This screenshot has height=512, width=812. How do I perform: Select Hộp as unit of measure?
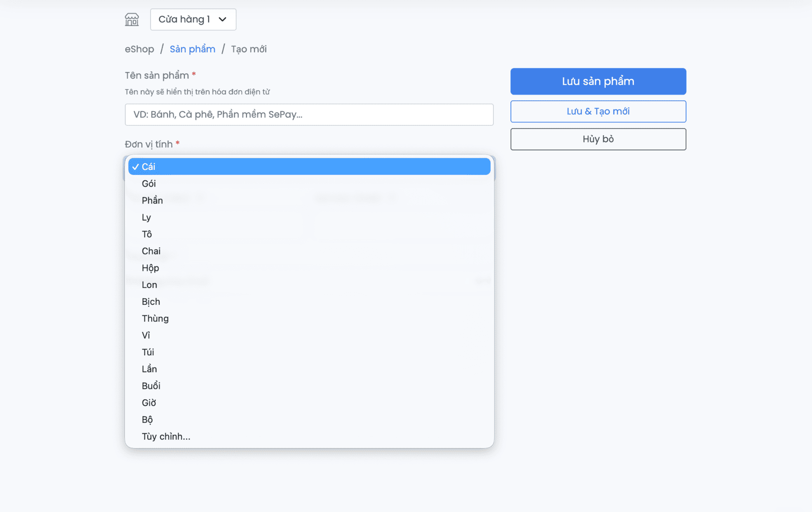coord(150,268)
